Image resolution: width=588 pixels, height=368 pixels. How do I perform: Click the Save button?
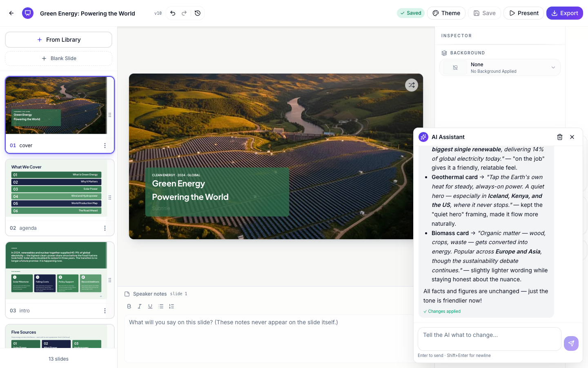pos(484,13)
